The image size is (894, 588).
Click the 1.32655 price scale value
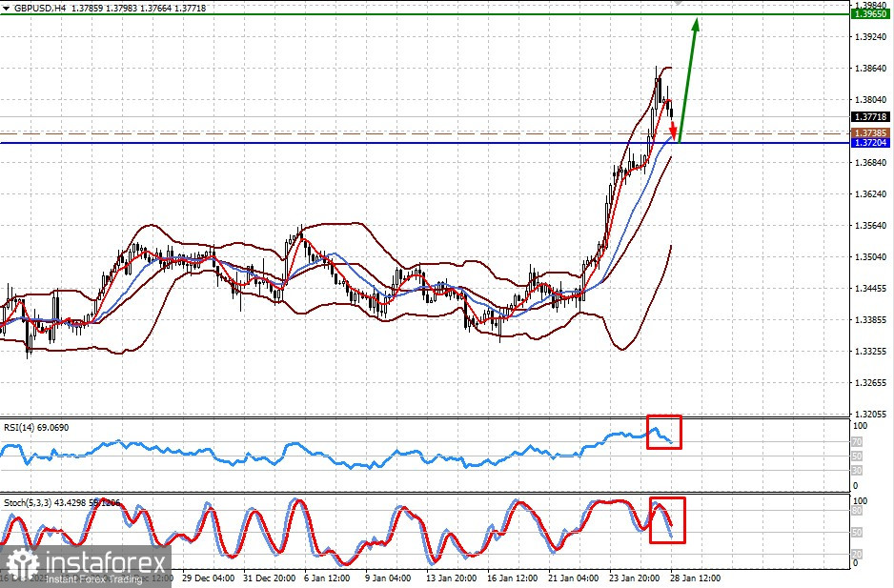(x=870, y=383)
